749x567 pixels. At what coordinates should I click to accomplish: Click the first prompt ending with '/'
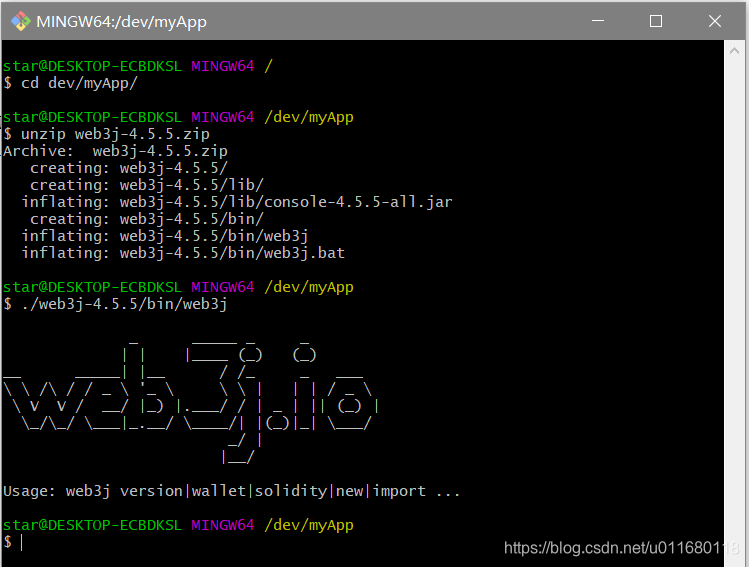point(138,66)
